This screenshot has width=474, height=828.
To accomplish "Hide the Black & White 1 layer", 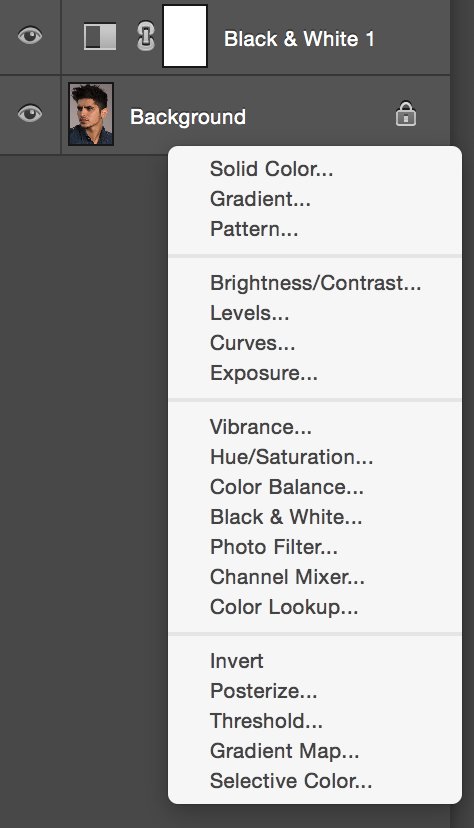I will click(x=30, y=36).
